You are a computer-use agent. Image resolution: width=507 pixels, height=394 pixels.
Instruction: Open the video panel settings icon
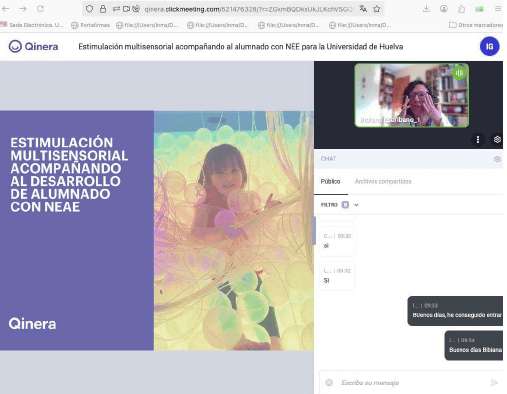pyautogui.click(x=497, y=139)
